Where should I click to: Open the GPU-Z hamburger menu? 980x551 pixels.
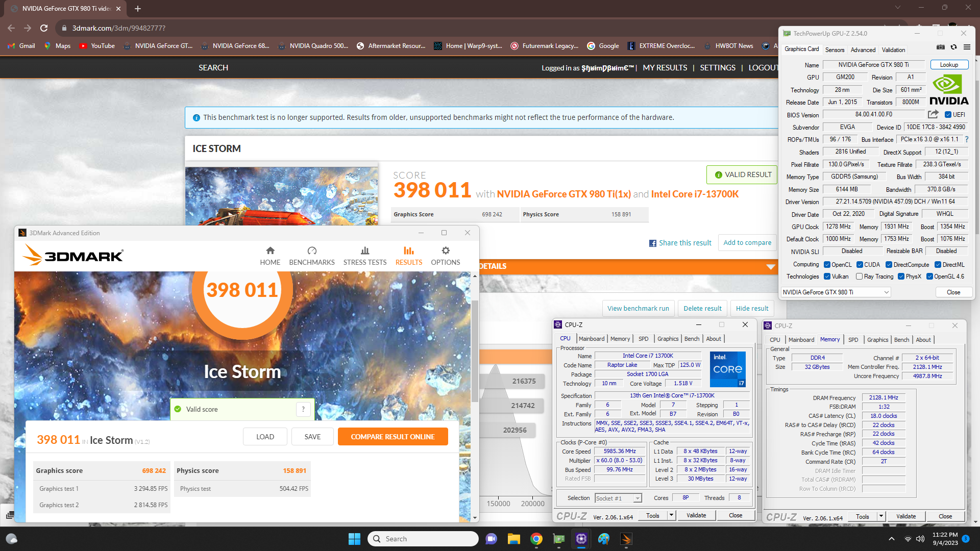click(967, 47)
